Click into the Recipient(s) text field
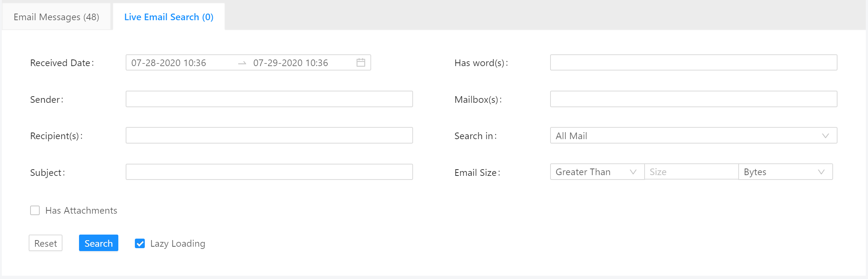 pos(269,135)
